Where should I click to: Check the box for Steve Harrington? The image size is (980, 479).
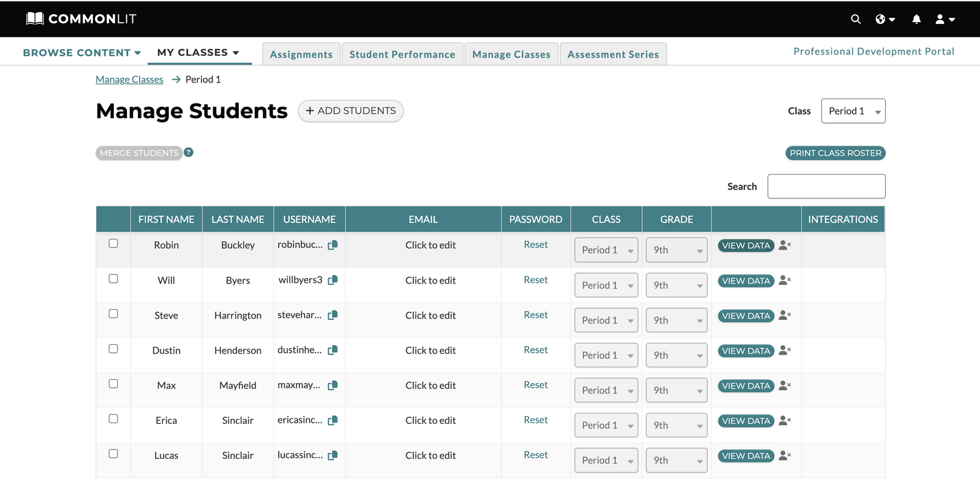113,314
